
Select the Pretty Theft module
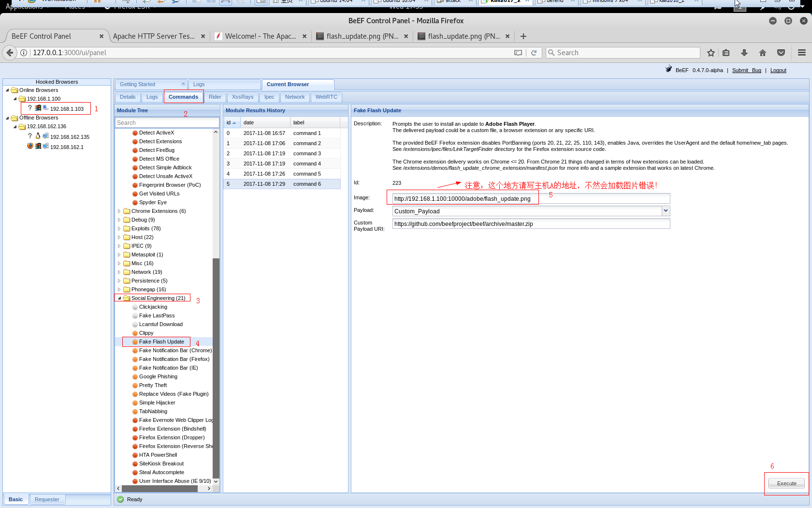153,385
